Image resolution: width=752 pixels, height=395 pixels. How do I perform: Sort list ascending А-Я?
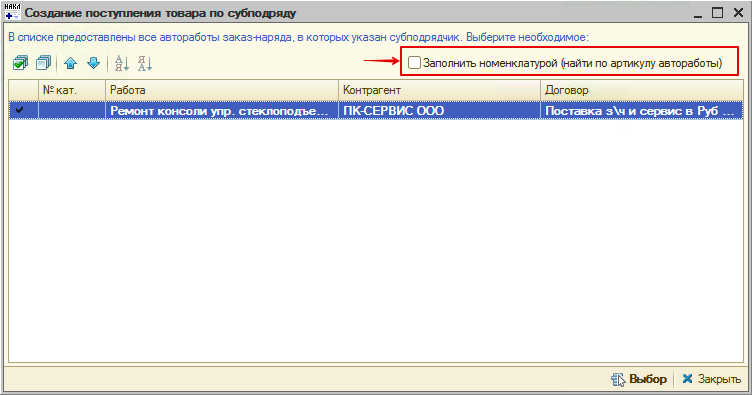click(122, 63)
